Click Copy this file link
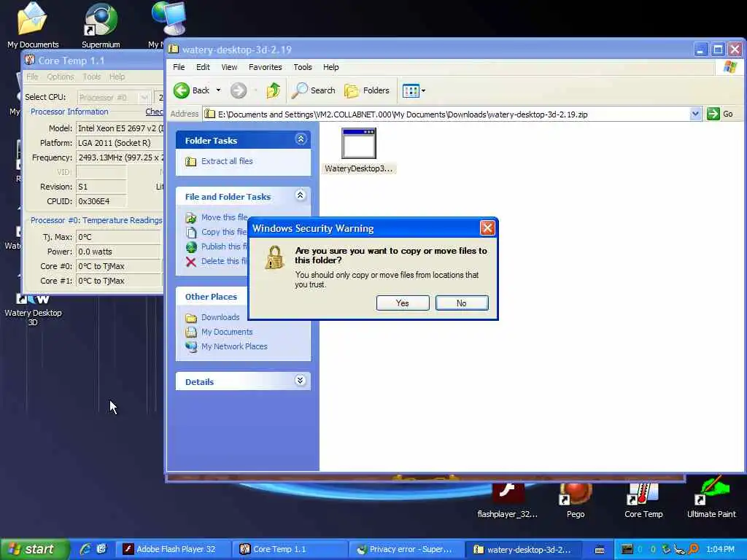747x560 pixels. 224,232
